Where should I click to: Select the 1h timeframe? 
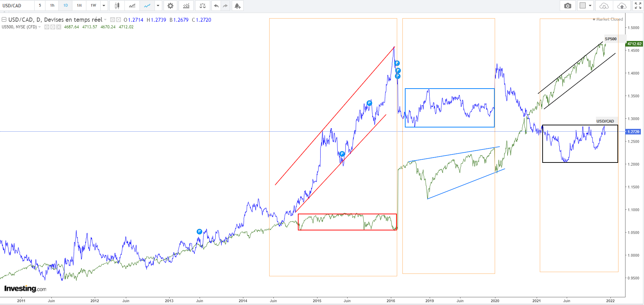coord(52,6)
